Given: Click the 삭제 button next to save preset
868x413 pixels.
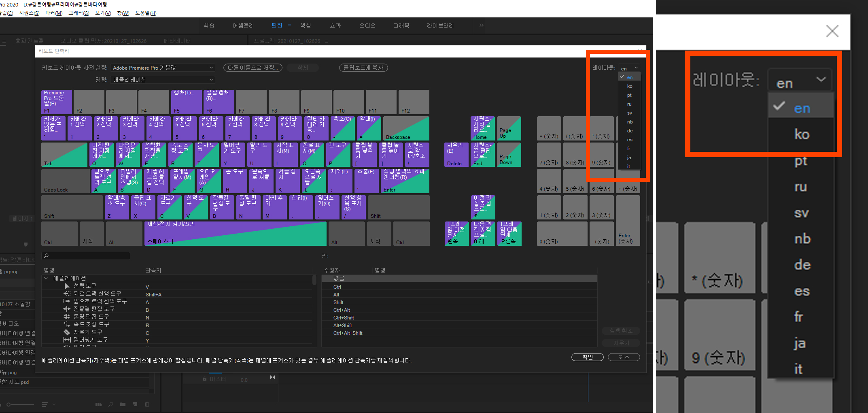Looking at the screenshot, I should (x=303, y=68).
